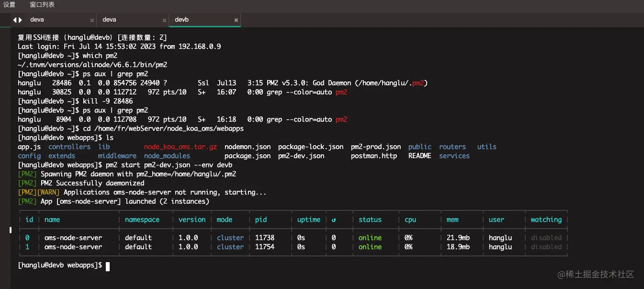The image size is (644, 289).
Task: Click the watching column header
Action: [546, 220]
